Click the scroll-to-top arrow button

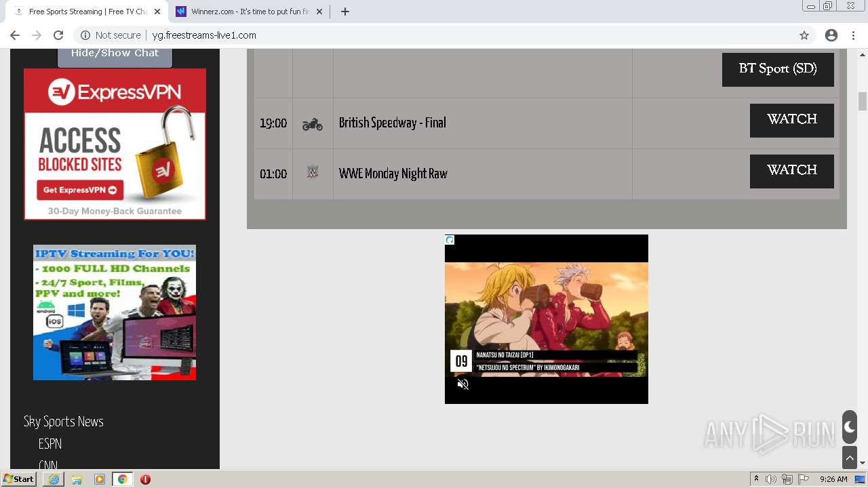(x=850, y=457)
